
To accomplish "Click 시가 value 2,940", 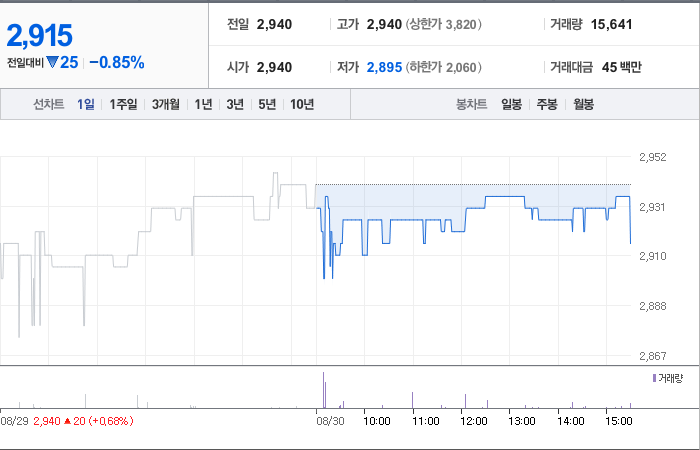I will [274, 67].
